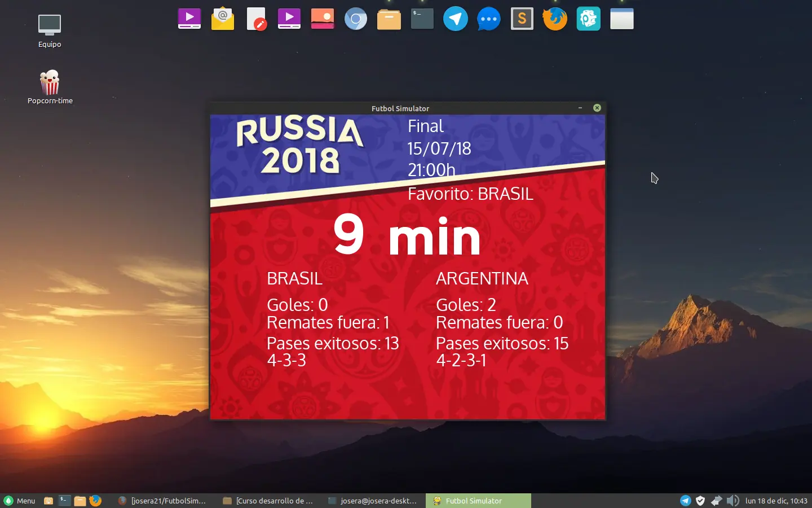
Task: Click the Remates fuera: 0 stat
Action: click(x=499, y=322)
